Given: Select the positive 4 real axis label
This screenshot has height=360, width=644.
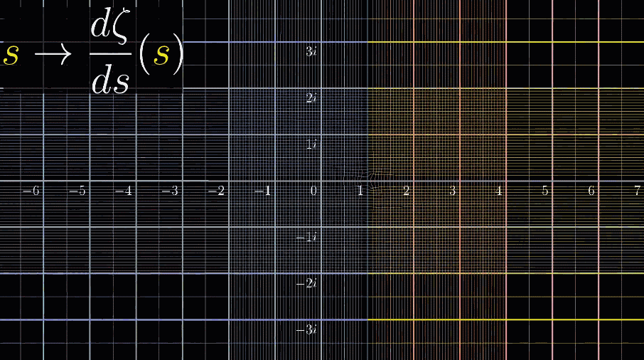Looking at the screenshot, I should coord(499,191).
